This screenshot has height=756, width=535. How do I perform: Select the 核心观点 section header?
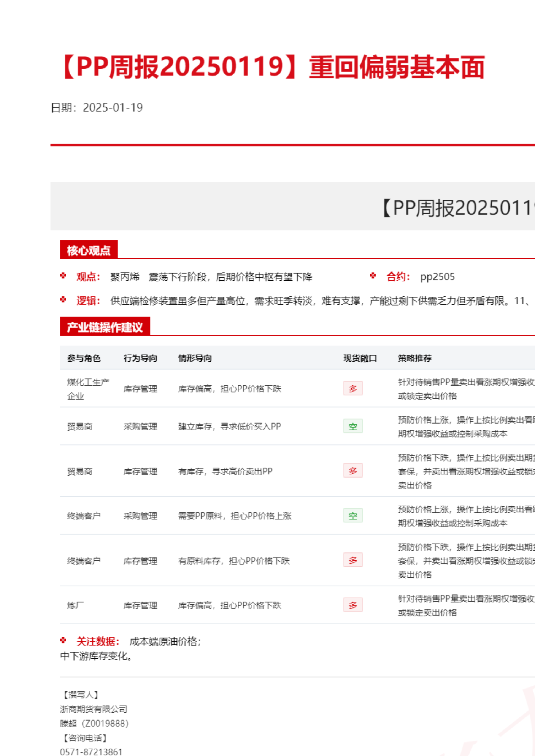(x=89, y=250)
